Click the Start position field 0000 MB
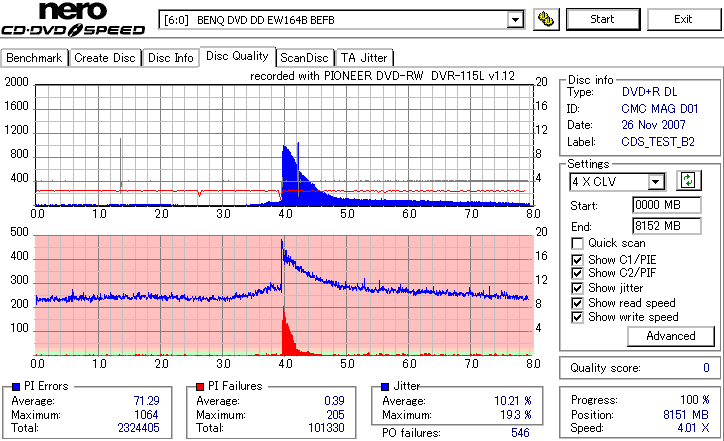 pyautogui.click(x=666, y=205)
